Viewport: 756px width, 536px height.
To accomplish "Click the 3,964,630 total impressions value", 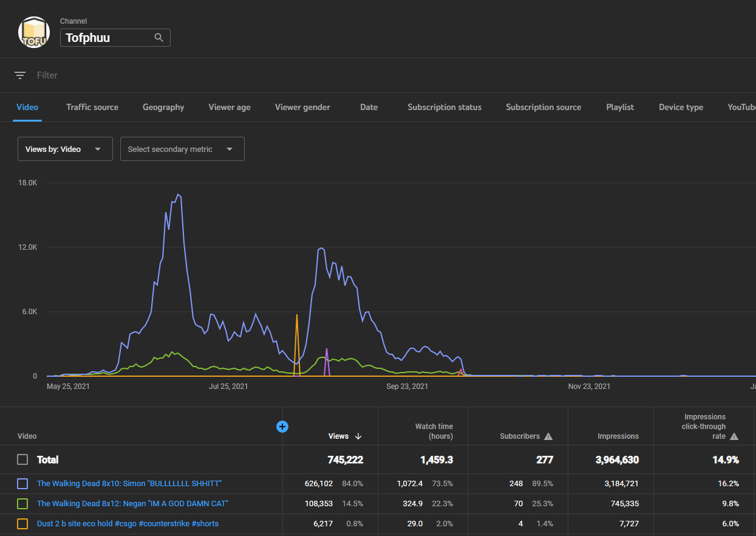I will [617, 460].
